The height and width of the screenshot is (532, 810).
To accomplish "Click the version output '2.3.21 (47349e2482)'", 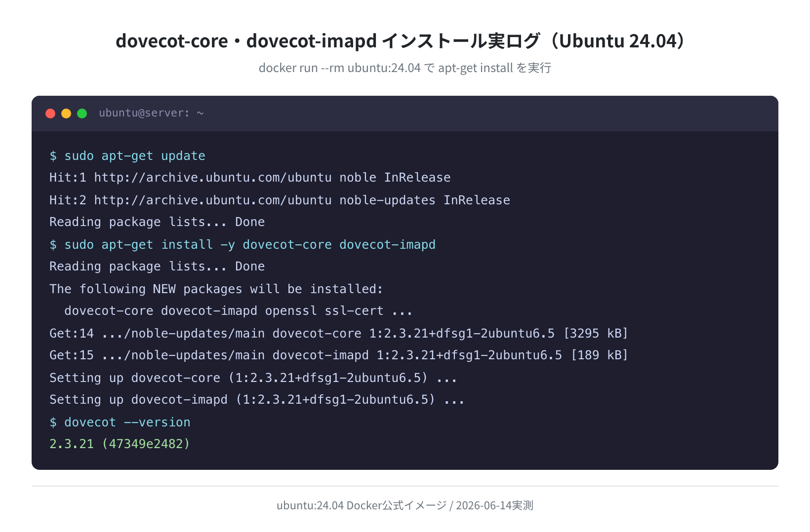I will 120,444.
